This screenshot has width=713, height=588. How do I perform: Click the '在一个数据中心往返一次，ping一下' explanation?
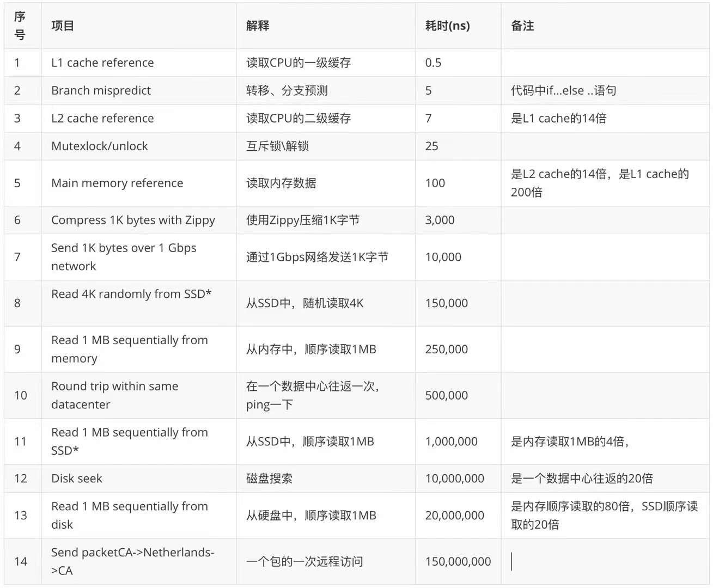pos(313,395)
